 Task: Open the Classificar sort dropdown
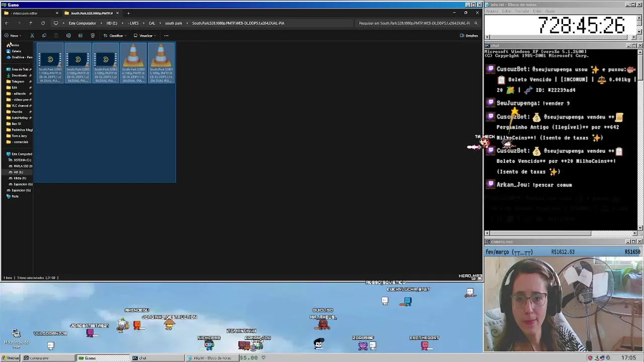(115, 36)
